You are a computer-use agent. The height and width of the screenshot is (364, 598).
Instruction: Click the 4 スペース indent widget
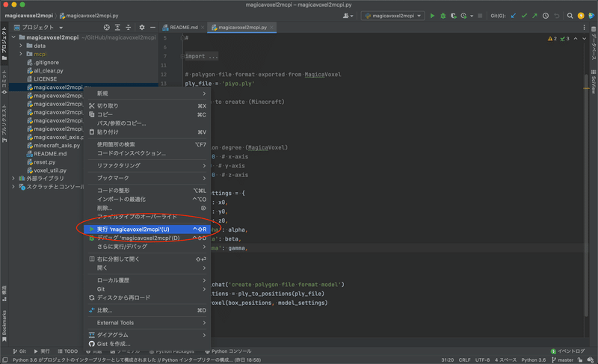coord(506,360)
